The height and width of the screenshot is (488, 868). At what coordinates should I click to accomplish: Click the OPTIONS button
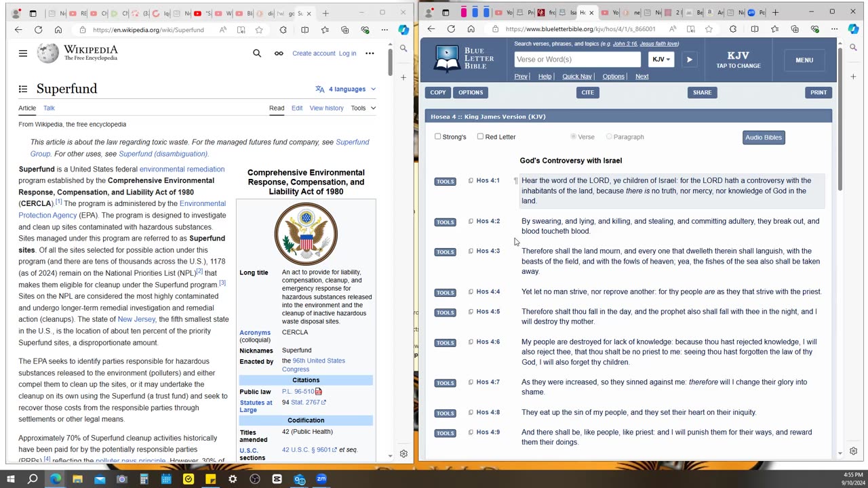(x=471, y=92)
